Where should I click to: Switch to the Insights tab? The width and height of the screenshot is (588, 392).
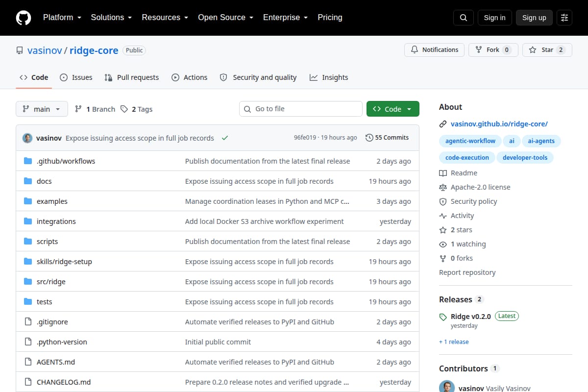329,77
